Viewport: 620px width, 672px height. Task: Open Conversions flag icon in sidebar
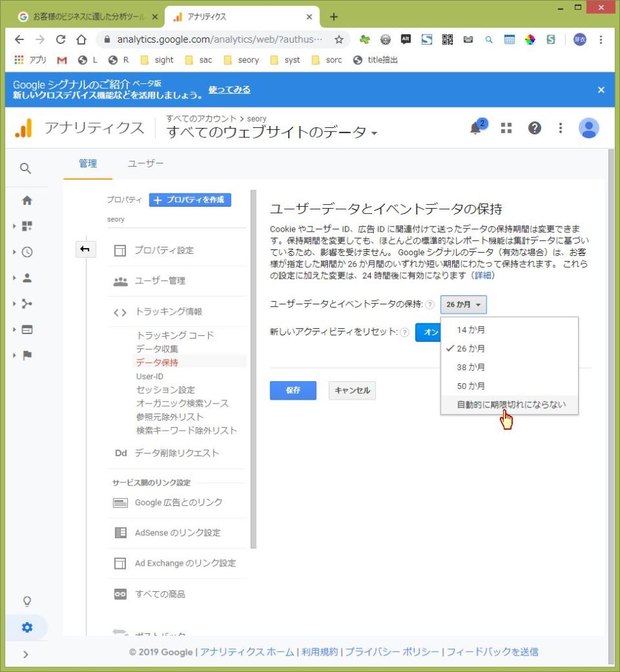pyautogui.click(x=27, y=355)
